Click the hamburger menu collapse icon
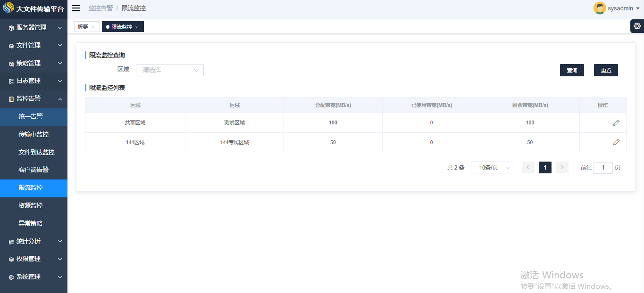 pos(76,8)
